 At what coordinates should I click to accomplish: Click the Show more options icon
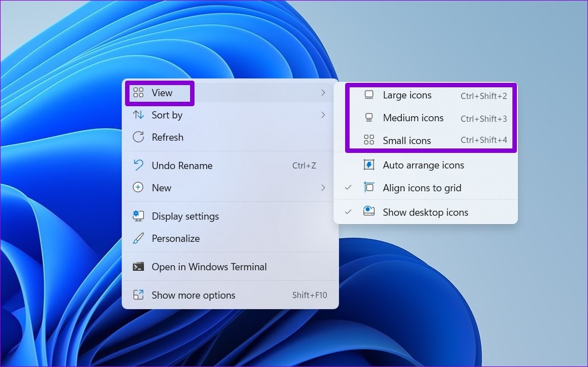point(138,295)
